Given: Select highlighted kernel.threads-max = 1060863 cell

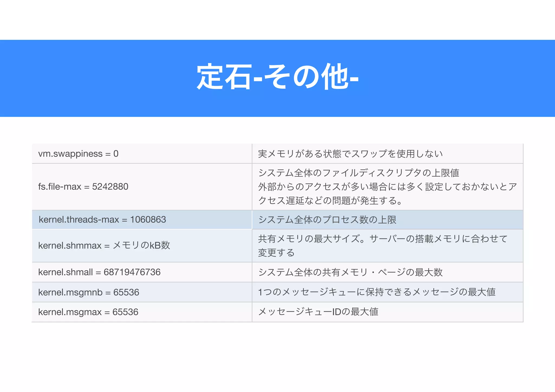Looking at the screenshot, I should tap(102, 219).
